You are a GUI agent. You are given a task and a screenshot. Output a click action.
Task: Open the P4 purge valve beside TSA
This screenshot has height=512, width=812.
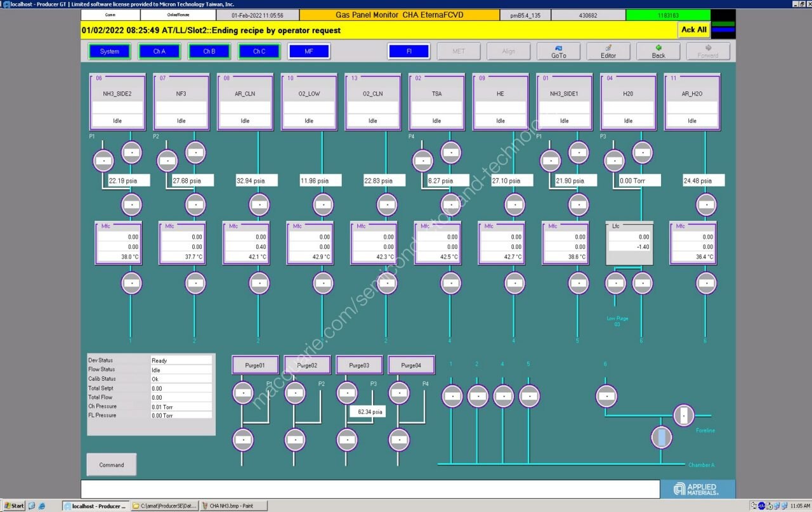422,161
